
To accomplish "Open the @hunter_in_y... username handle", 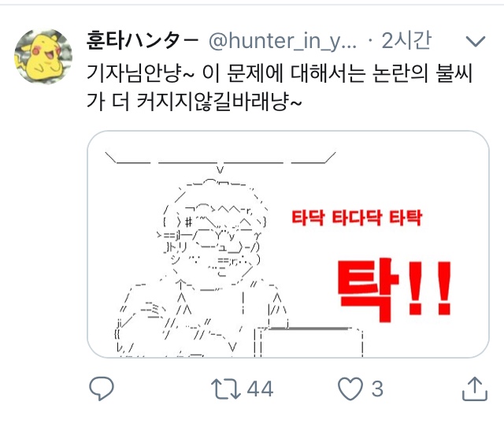I will pyautogui.click(x=283, y=41).
